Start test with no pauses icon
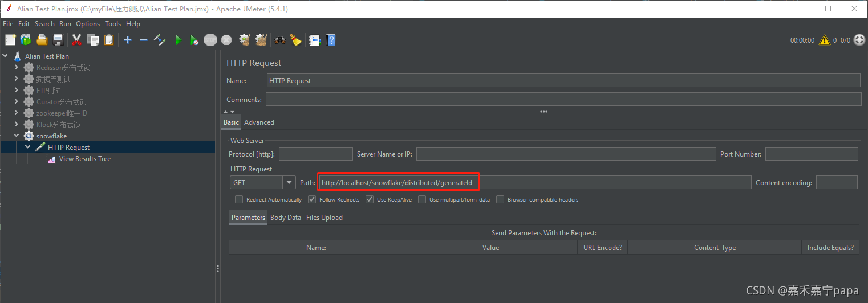 (x=194, y=40)
